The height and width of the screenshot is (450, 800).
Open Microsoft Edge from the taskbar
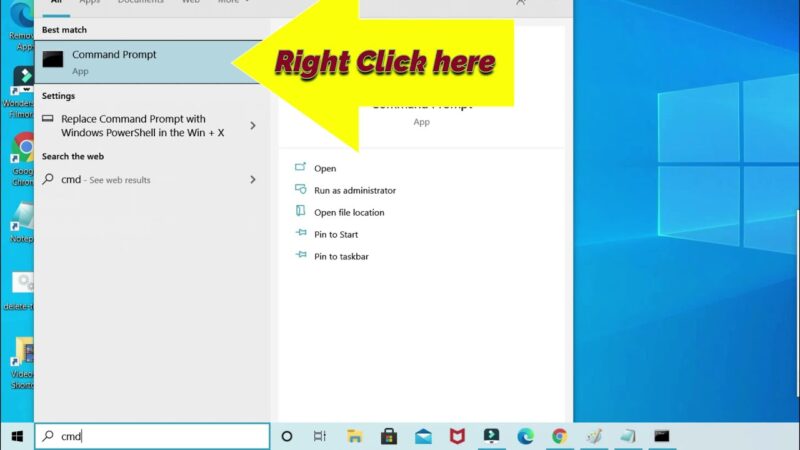[x=526, y=436]
